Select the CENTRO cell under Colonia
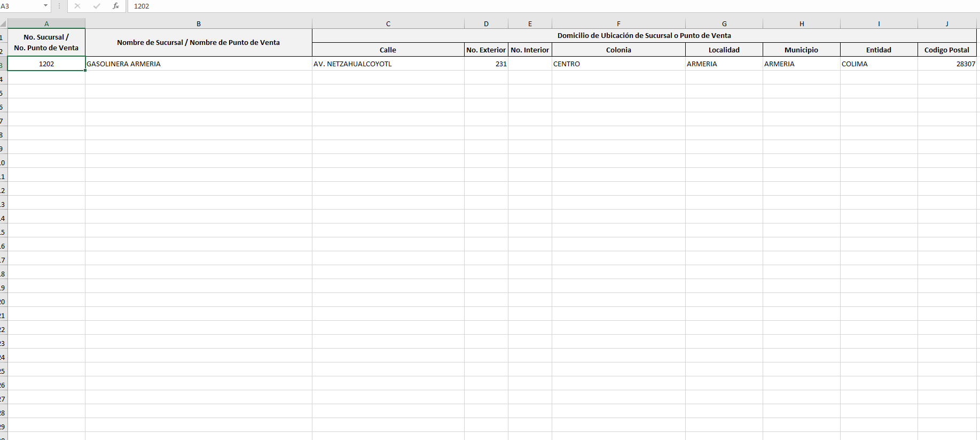The height and width of the screenshot is (440, 980). click(x=618, y=64)
